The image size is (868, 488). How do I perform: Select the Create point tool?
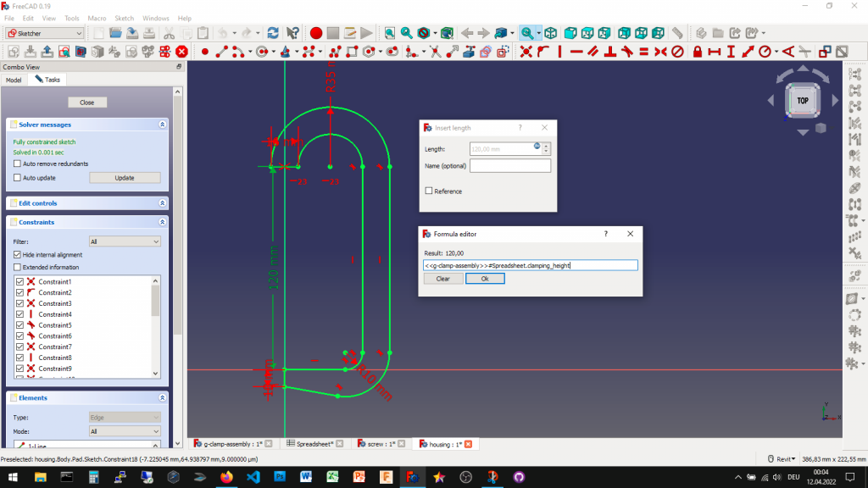point(205,52)
